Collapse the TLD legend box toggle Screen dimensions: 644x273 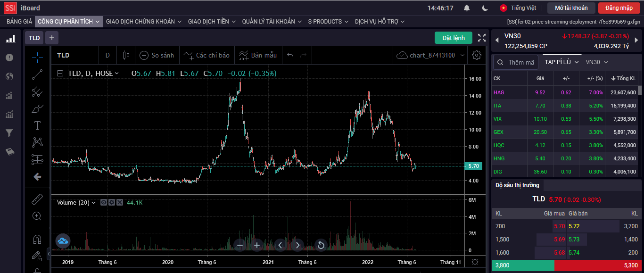(x=60, y=74)
